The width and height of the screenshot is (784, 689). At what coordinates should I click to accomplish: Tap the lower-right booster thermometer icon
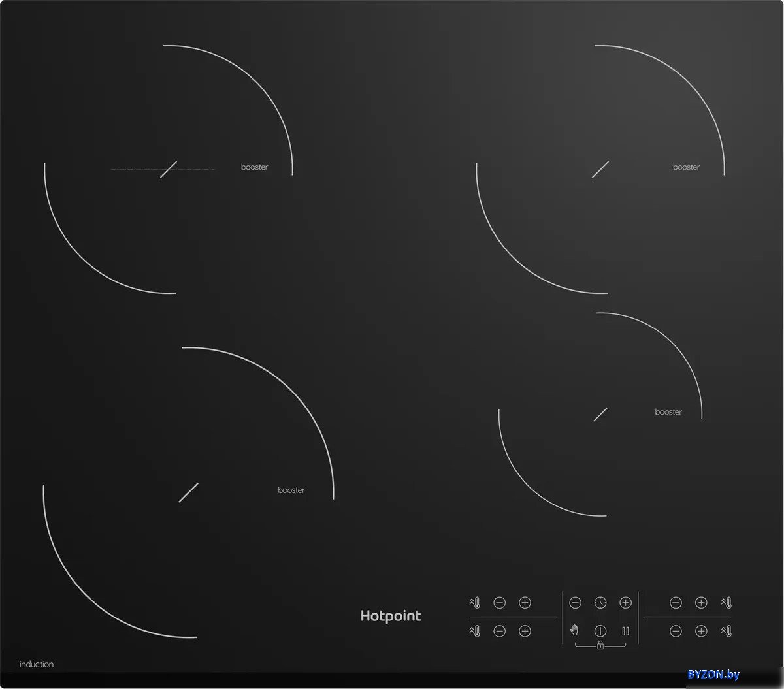pos(726,631)
